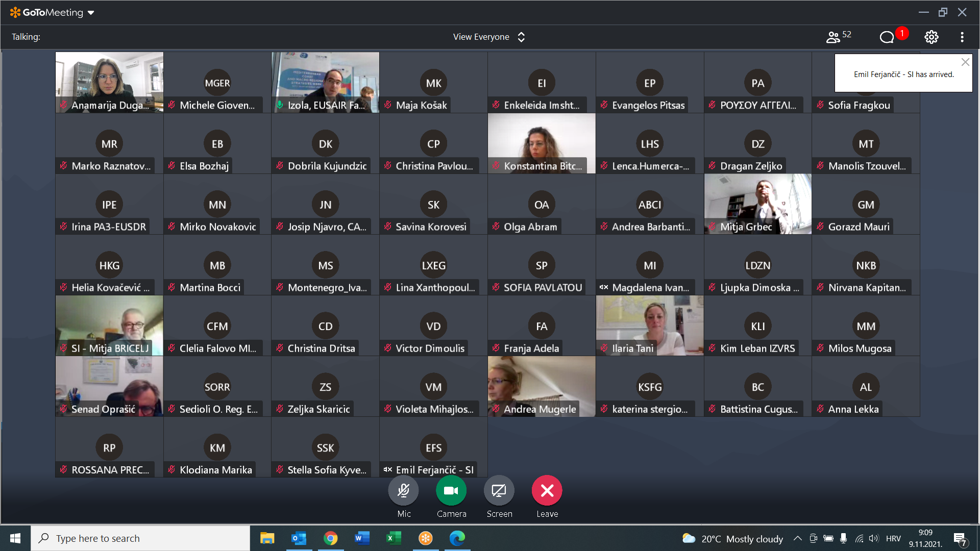Image resolution: width=980 pixels, height=551 pixels.
Task: Click GoToMeeting icon in the taskbar
Action: (425, 538)
